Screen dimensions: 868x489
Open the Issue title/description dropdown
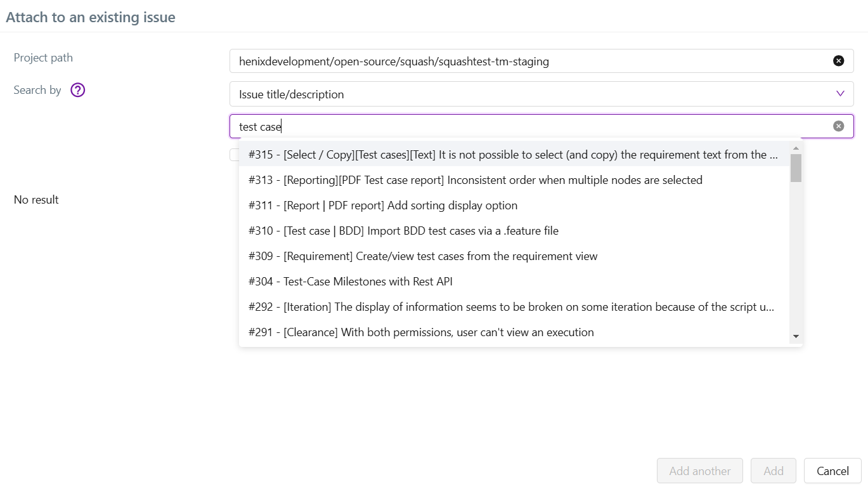point(840,93)
